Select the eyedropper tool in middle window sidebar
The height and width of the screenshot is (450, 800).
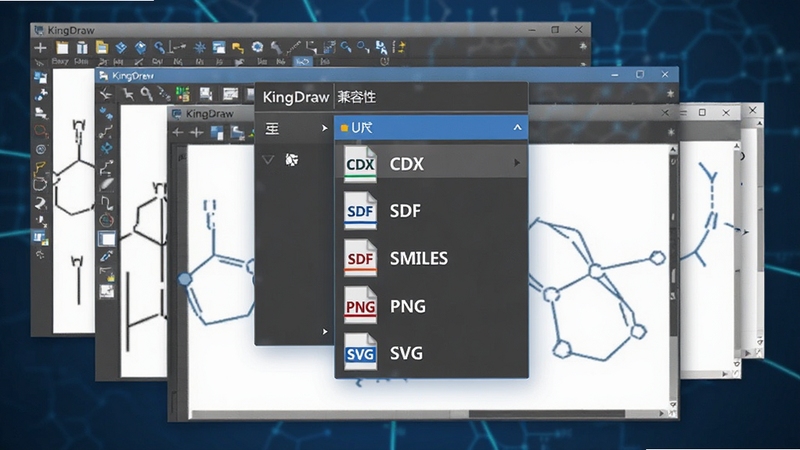pos(106,256)
